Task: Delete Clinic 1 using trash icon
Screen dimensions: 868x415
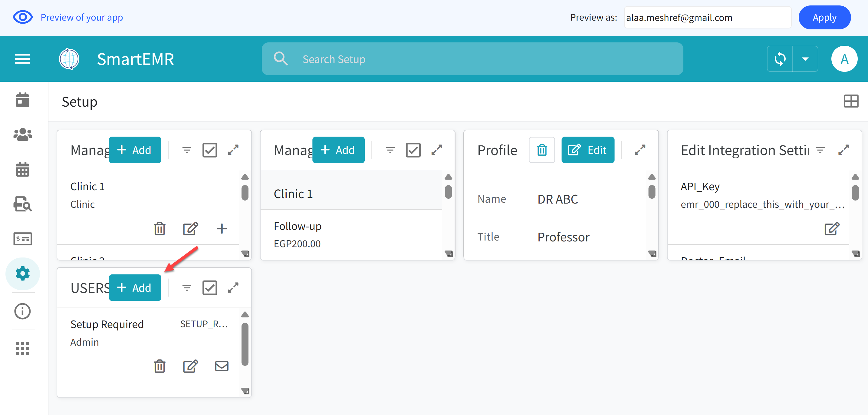Action: [159, 229]
